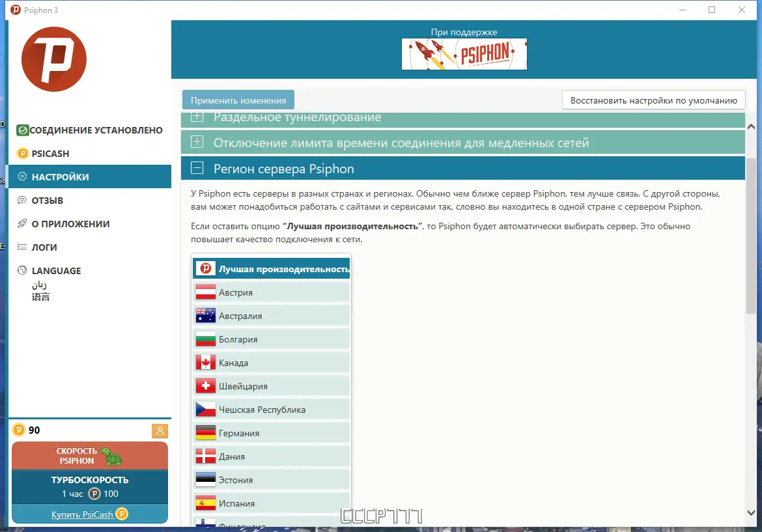
Task: Select Дания as server region
Action: coord(272,456)
